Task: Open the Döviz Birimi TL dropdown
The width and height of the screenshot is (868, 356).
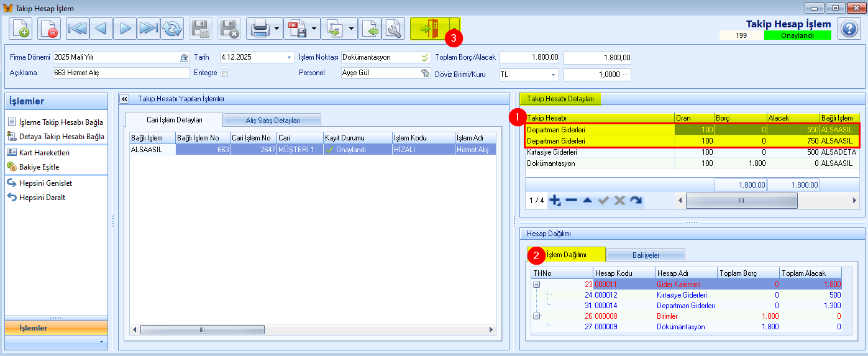Action: tap(552, 75)
